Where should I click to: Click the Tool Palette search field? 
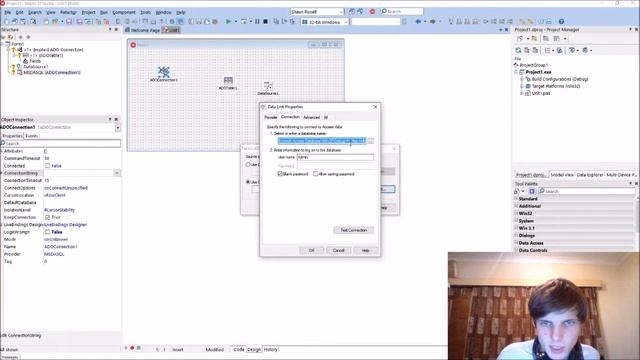pyautogui.click(x=587, y=191)
